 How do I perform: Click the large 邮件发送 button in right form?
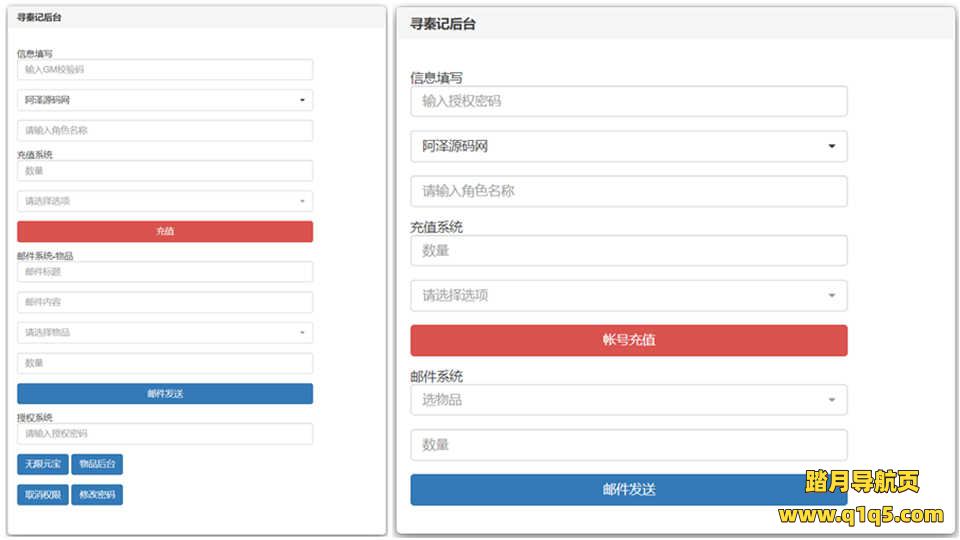click(x=628, y=489)
